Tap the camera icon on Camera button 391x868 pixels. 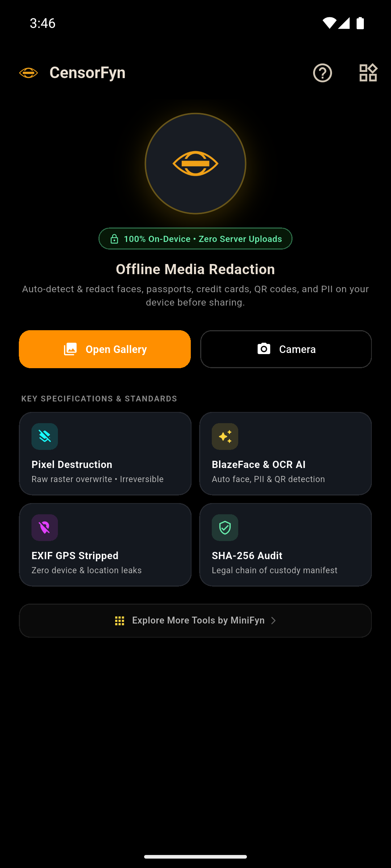tap(264, 349)
